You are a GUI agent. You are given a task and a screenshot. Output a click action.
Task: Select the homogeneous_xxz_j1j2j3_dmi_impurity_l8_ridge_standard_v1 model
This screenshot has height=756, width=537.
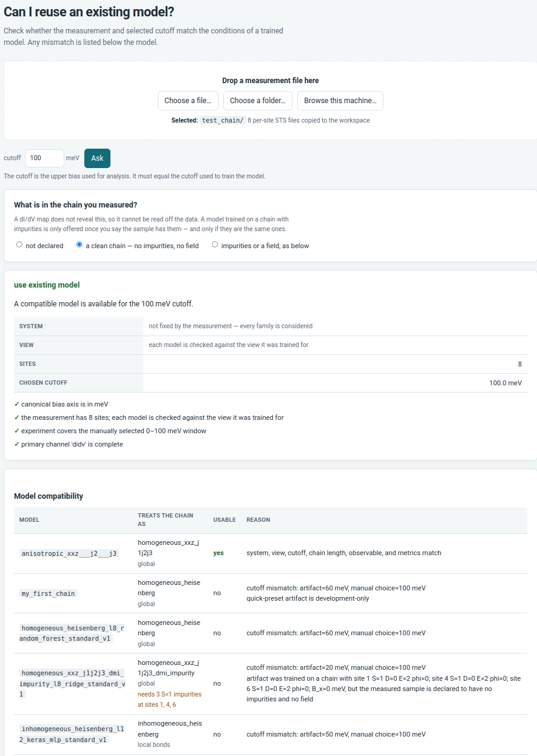coord(72,683)
